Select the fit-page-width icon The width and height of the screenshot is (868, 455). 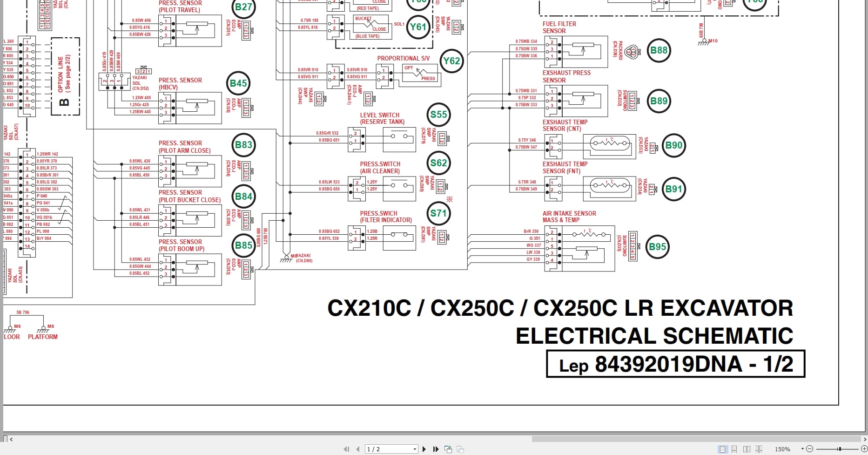tap(460, 449)
